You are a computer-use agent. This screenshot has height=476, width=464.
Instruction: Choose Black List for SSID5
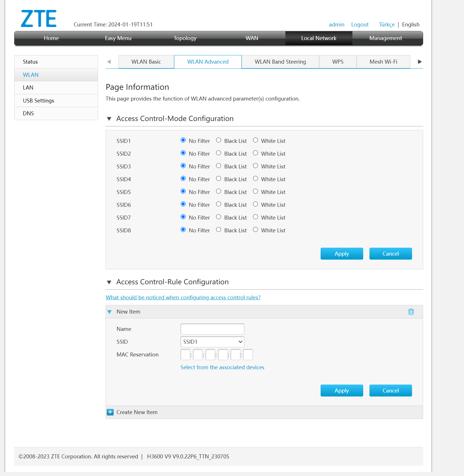(218, 191)
